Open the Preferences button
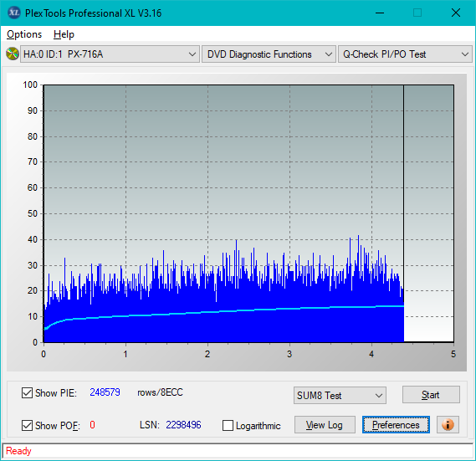The width and height of the screenshot is (476, 461). click(x=396, y=424)
